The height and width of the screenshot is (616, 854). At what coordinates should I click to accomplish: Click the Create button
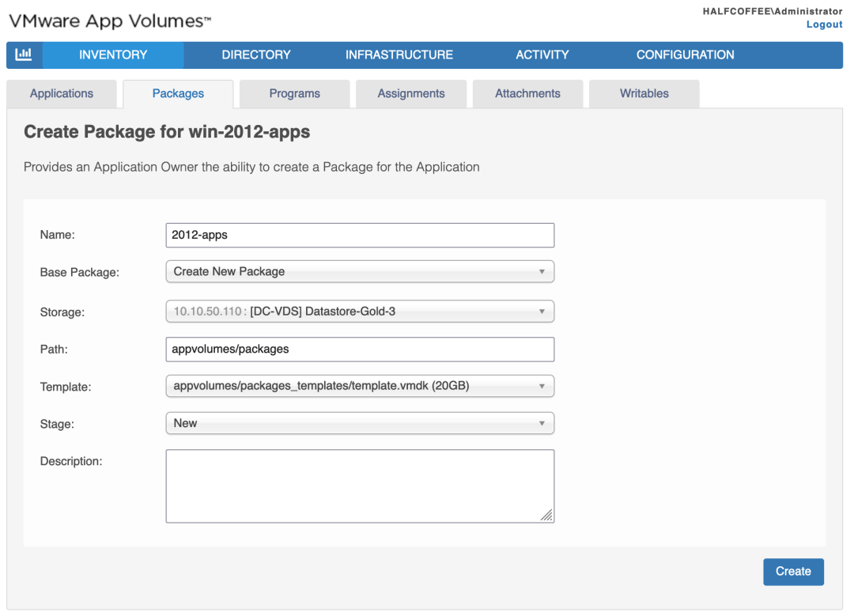coord(794,572)
